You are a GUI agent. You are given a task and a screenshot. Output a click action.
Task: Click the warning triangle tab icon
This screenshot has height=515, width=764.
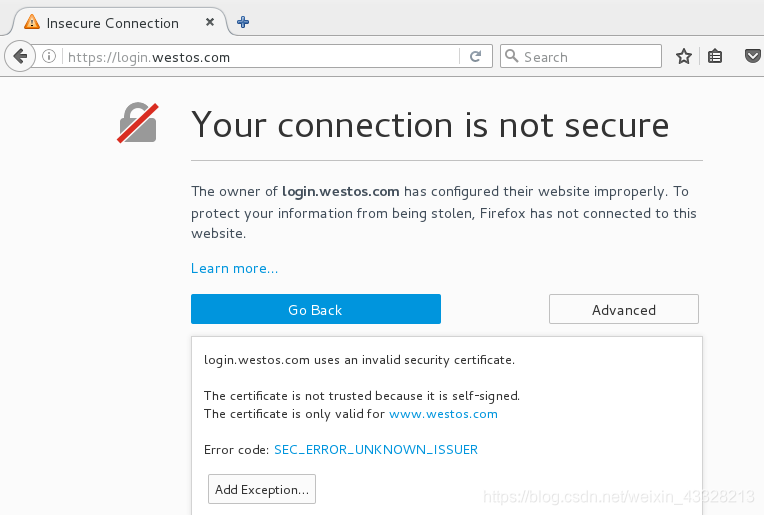coord(32,22)
